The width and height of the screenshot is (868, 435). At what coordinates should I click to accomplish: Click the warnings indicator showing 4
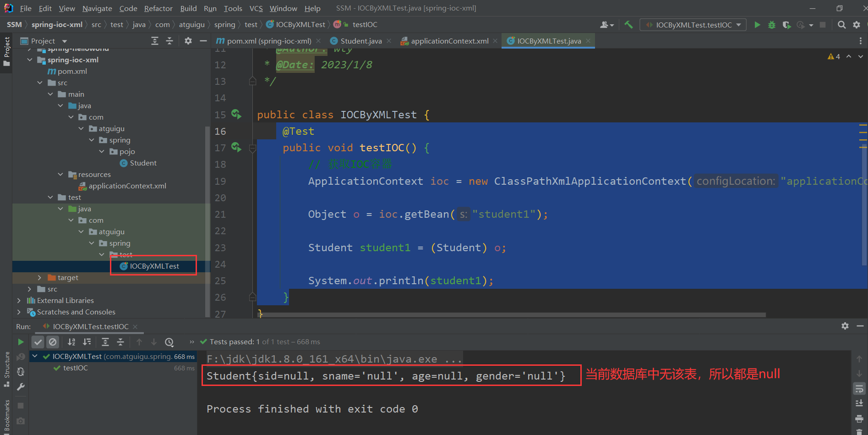pyautogui.click(x=834, y=56)
